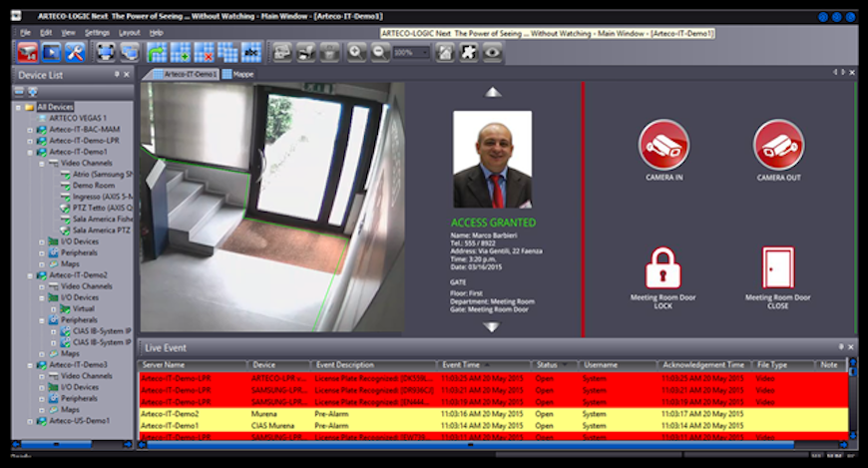Open the wrench and screwdriver configuration tool
868x468 pixels.
click(x=75, y=53)
